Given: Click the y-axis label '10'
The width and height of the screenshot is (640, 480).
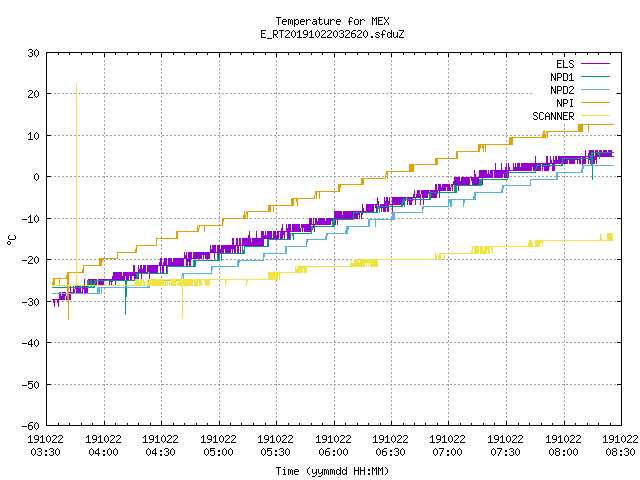Looking at the screenshot, I should tap(33, 136).
